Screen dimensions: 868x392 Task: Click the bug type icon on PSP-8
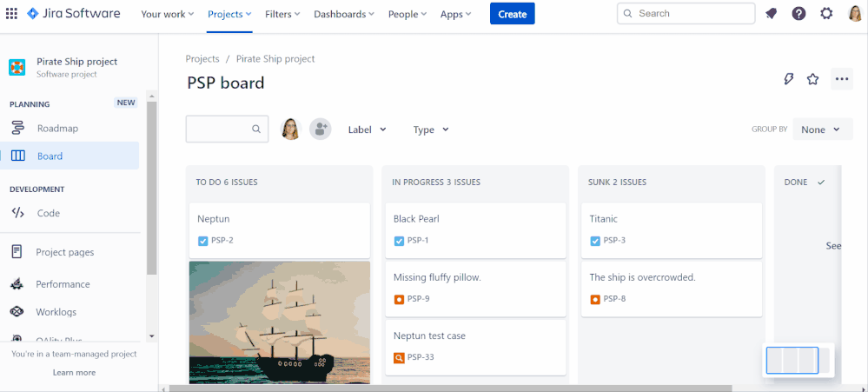point(595,299)
